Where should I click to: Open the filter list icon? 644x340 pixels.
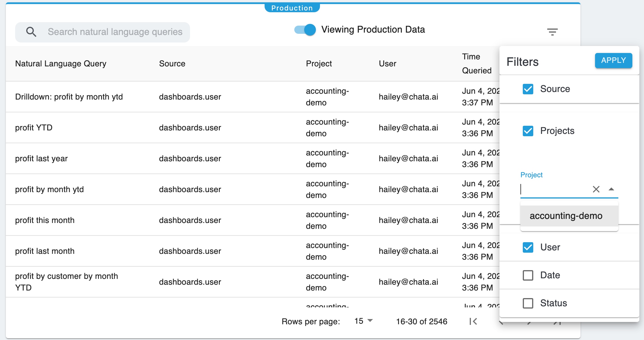pyautogui.click(x=552, y=32)
